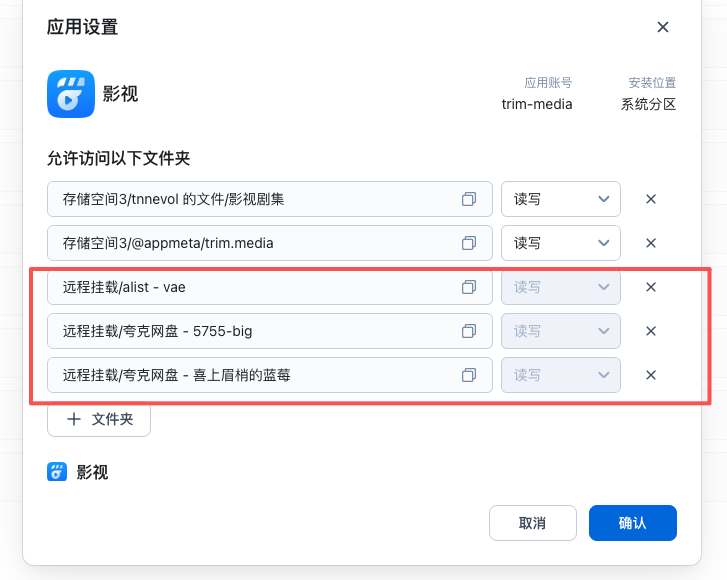
Task: Click the 影视 app icon in header
Action: coord(71,94)
